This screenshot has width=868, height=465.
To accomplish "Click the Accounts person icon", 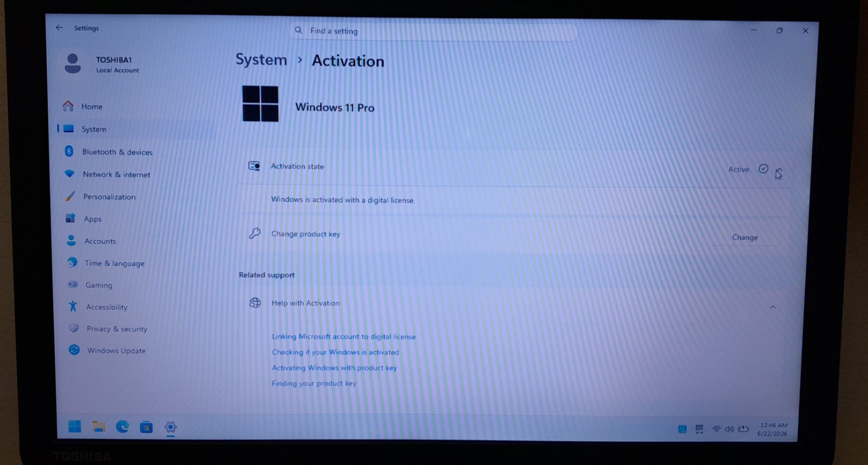I will [x=71, y=240].
